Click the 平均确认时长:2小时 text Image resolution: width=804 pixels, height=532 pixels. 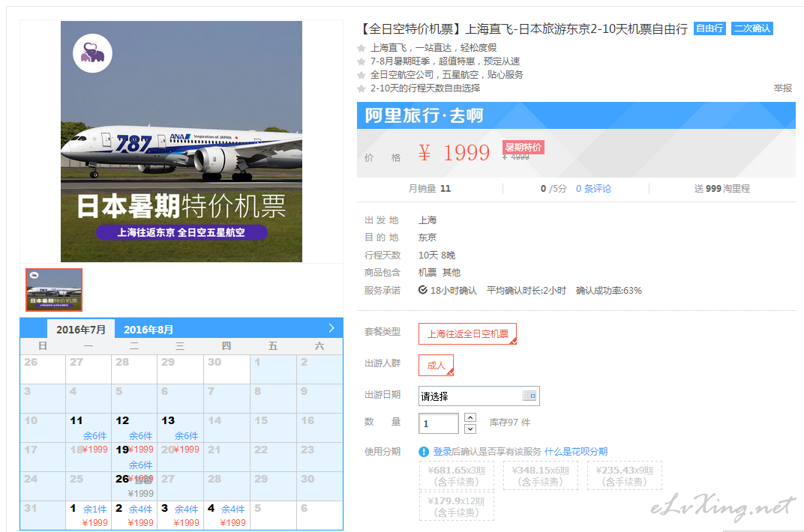click(526, 290)
